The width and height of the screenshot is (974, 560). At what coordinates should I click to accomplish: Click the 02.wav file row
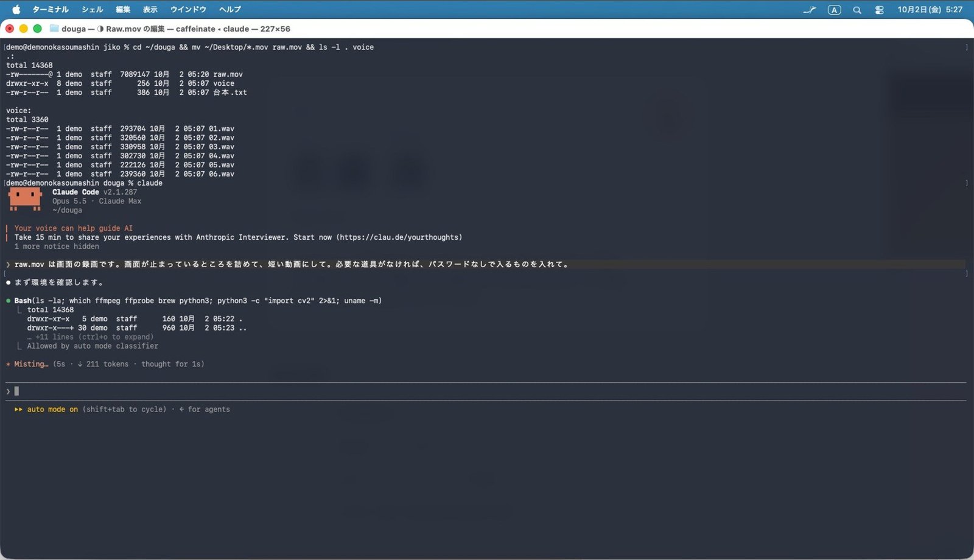(121, 138)
